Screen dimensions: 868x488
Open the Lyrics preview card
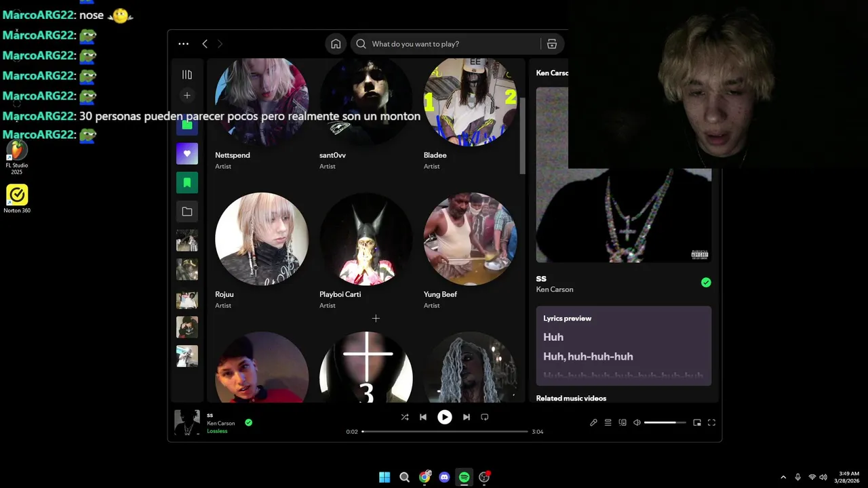pos(624,346)
